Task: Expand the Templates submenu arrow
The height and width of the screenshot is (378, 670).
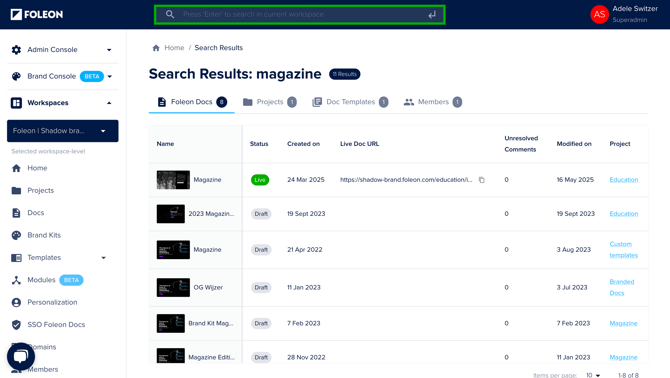Action: [x=103, y=258]
